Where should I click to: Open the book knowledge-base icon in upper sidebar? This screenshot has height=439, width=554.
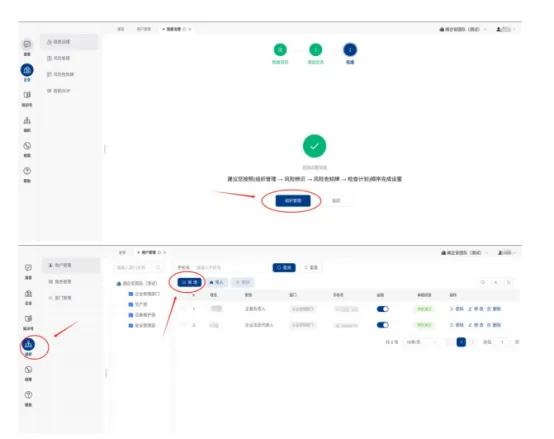pos(27,95)
